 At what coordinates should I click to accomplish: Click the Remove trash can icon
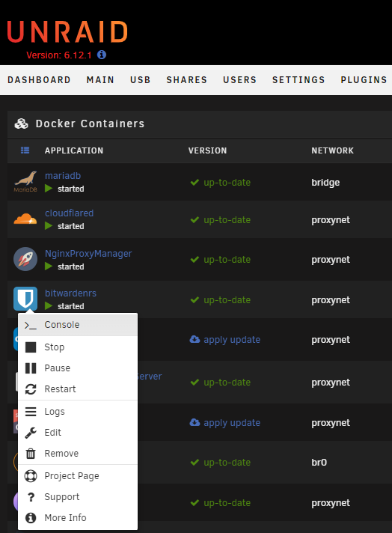(x=31, y=454)
